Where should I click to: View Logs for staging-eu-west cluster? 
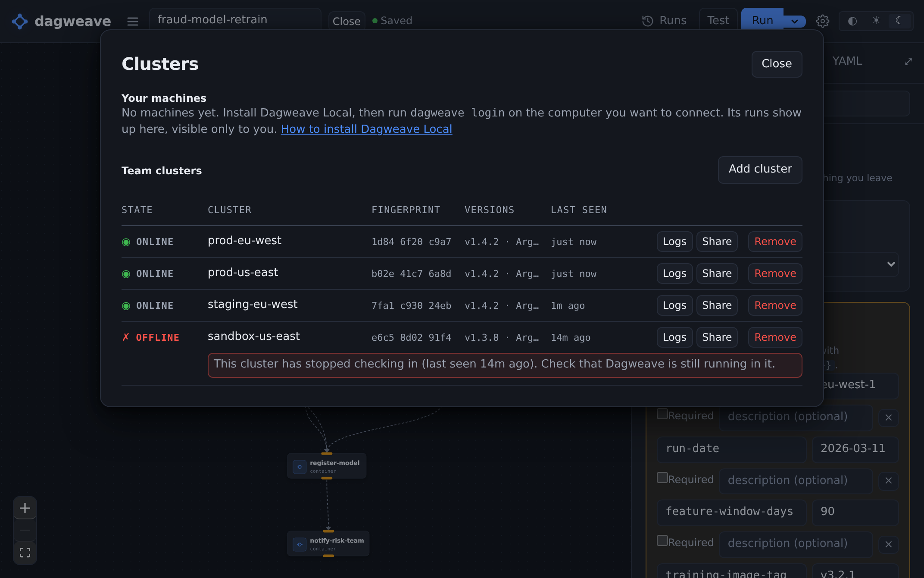[x=674, y=305]
